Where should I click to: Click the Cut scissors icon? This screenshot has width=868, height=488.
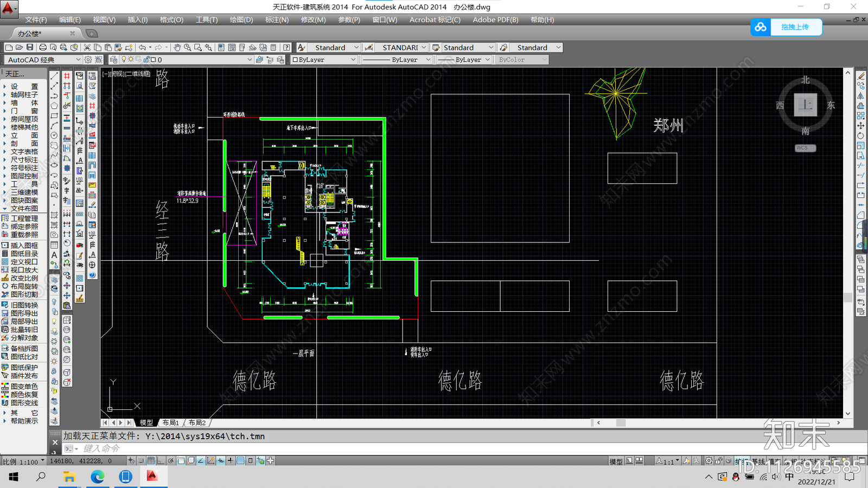(87, 48)
